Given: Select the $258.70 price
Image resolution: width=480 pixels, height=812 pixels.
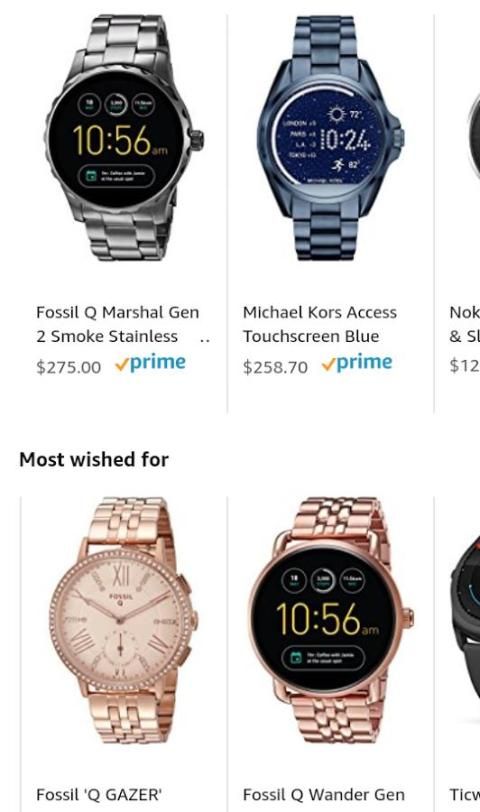Looking at the screenshot, I should pos(275,367).
